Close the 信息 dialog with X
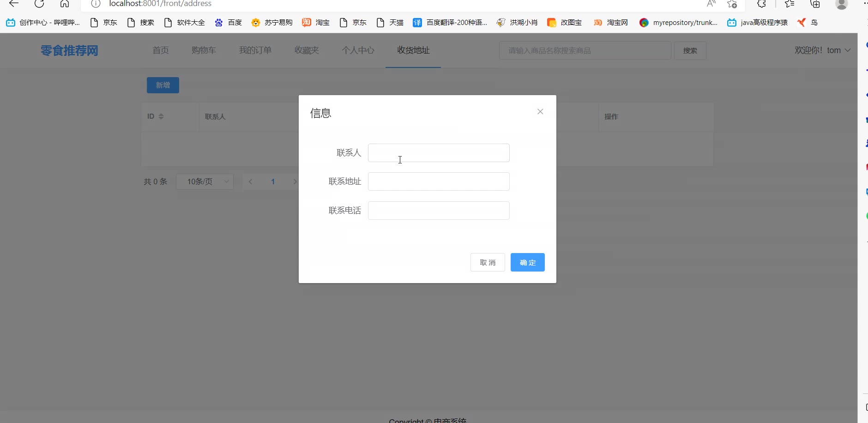868x423 pixels. coord(540,112)
